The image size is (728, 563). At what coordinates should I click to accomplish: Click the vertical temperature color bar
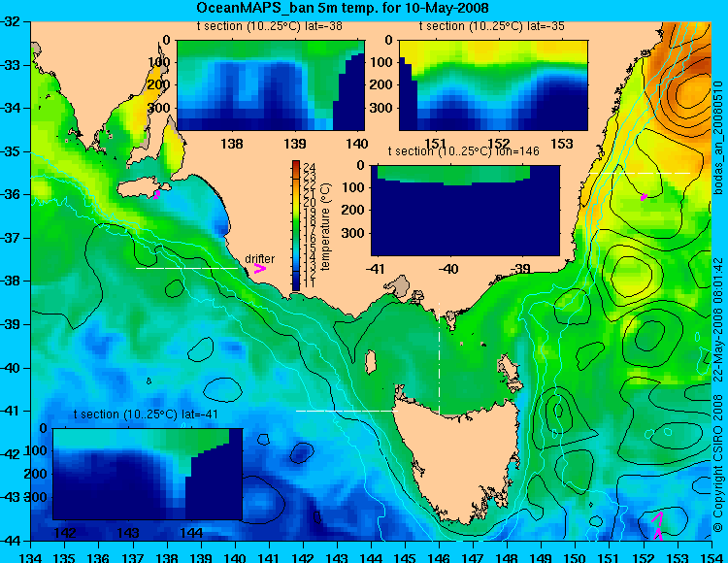[296, 225]
